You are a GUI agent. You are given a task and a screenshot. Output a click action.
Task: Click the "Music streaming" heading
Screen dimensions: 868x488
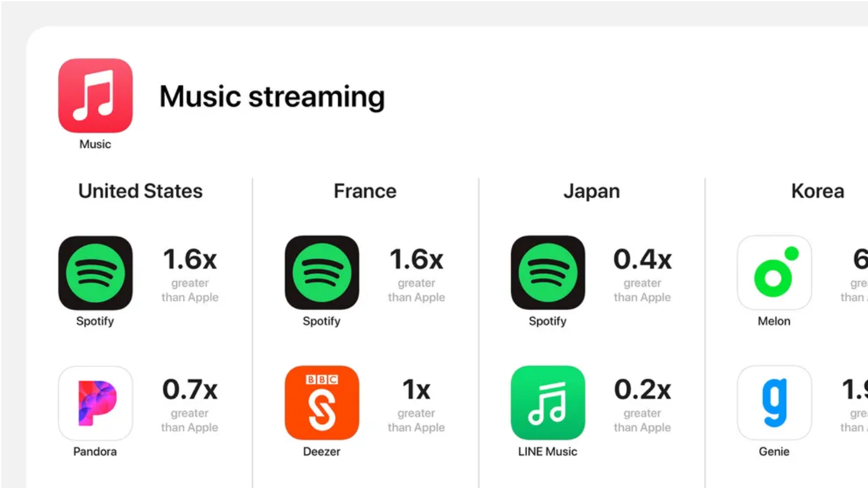[272, 97]
